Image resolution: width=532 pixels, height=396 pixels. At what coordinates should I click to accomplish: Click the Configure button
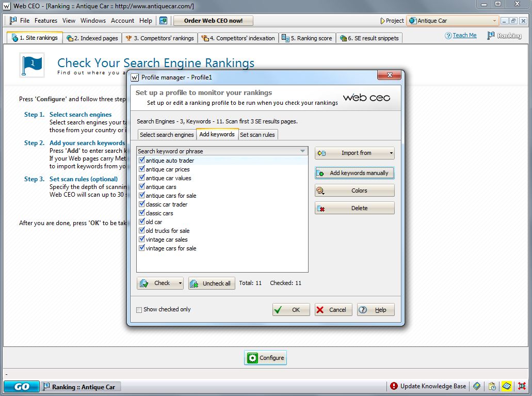265,358
